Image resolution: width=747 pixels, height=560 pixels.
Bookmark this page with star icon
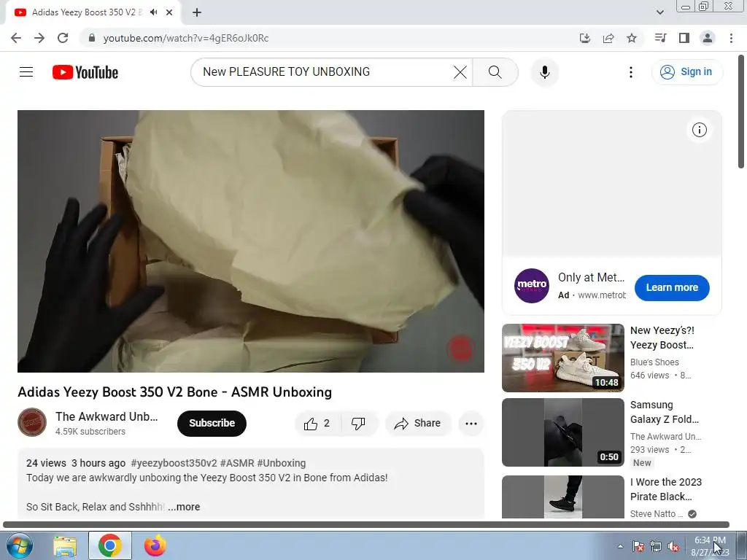632,38
